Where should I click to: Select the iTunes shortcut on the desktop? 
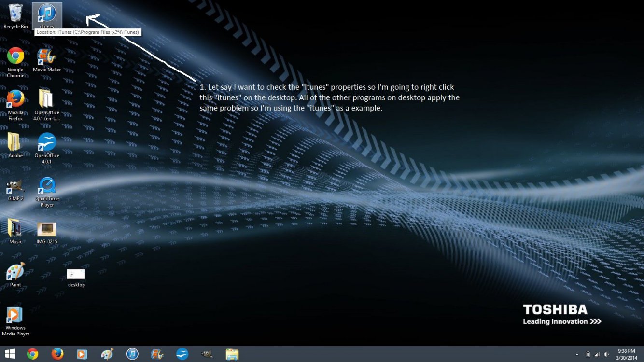[47, 16]
